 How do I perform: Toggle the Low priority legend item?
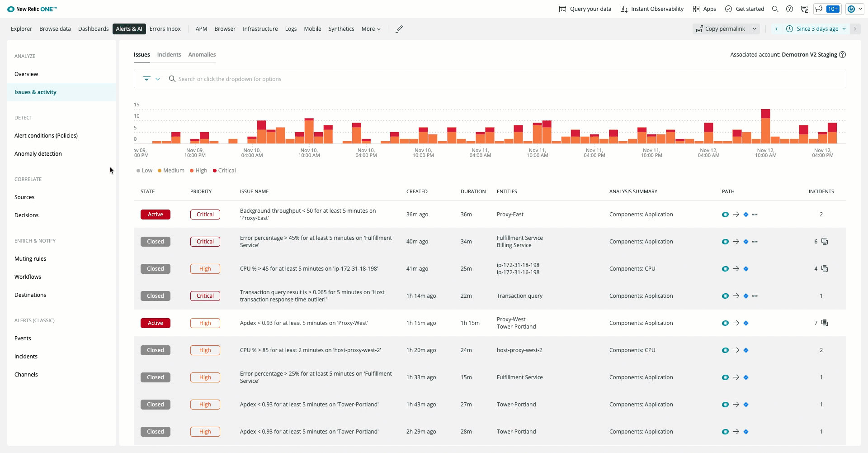[x=144, y=171]
